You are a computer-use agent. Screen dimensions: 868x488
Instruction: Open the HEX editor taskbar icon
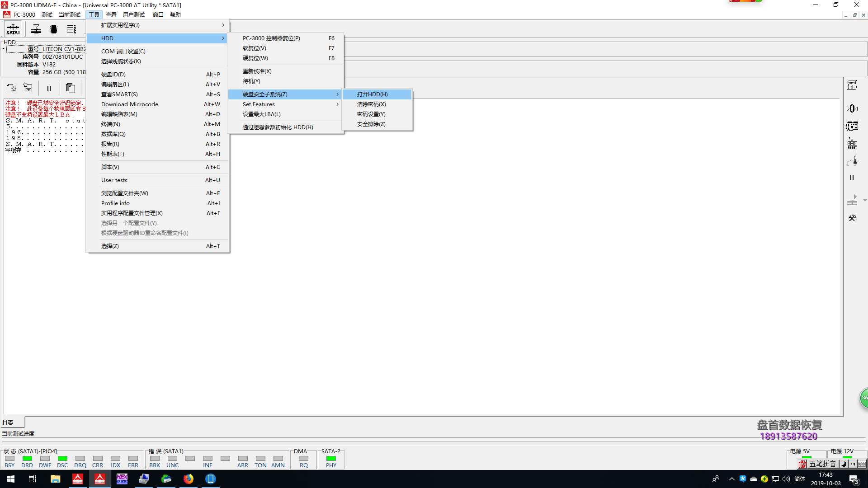(x=122, y=479)
